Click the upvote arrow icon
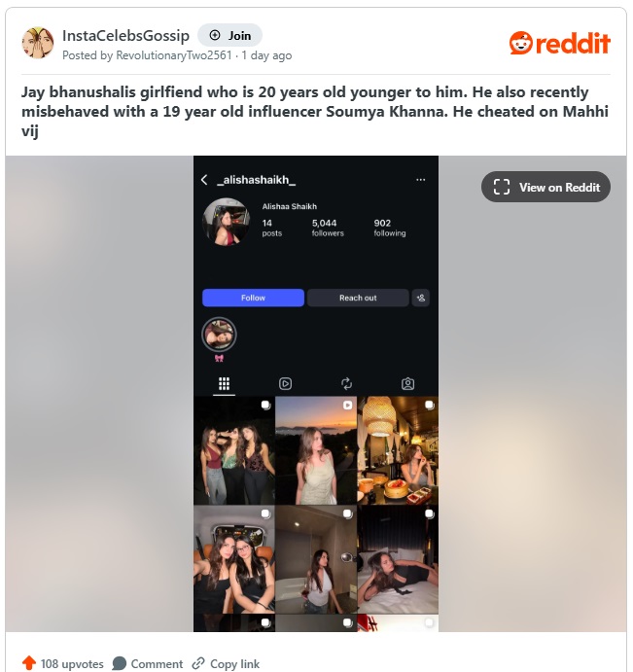Viewport: 633px width, 672px height. pos(29,662)
